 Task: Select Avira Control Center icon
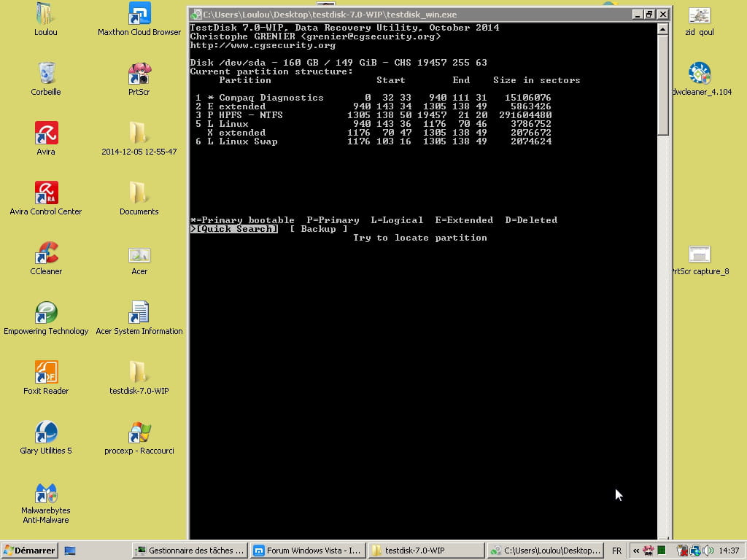[46, 198]
